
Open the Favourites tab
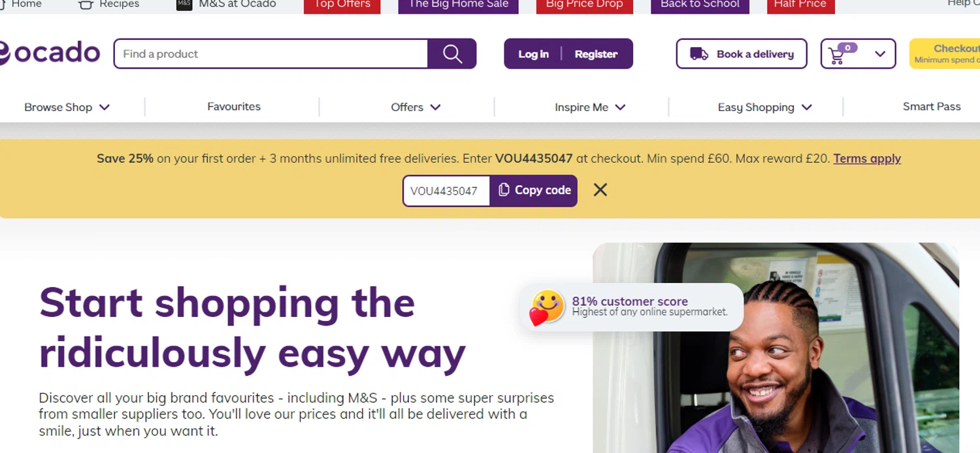point(234,107)
